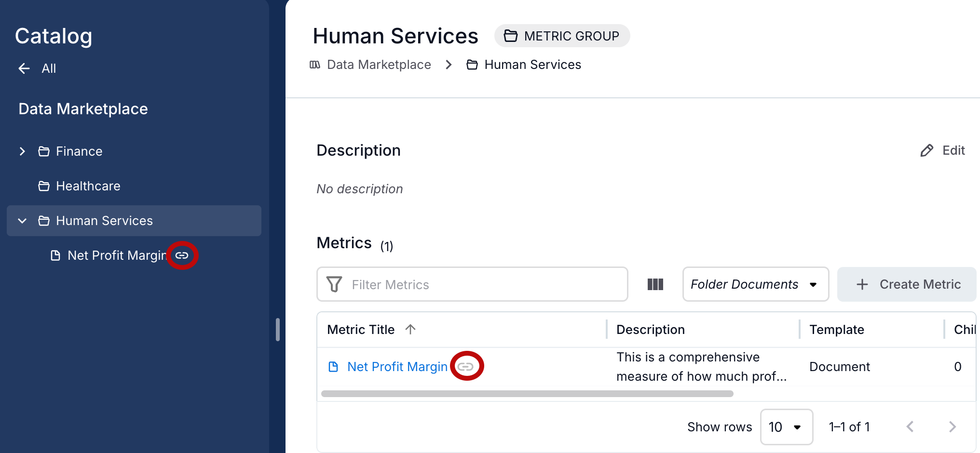Open the Net Profit Margin metric link
This screenshot has width=980, height=453.
point(397,367)
